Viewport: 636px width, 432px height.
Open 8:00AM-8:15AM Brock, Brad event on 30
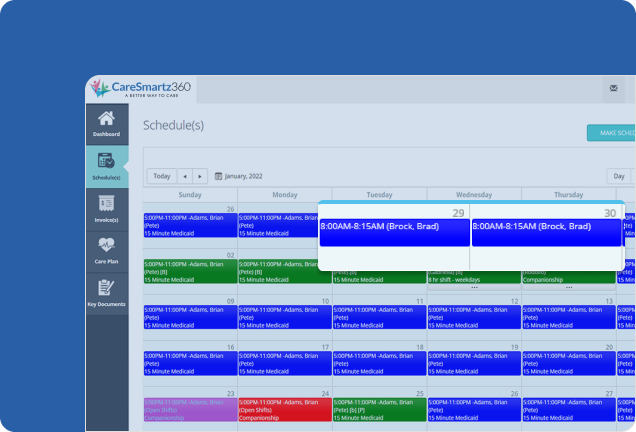(x=546, y=233)
